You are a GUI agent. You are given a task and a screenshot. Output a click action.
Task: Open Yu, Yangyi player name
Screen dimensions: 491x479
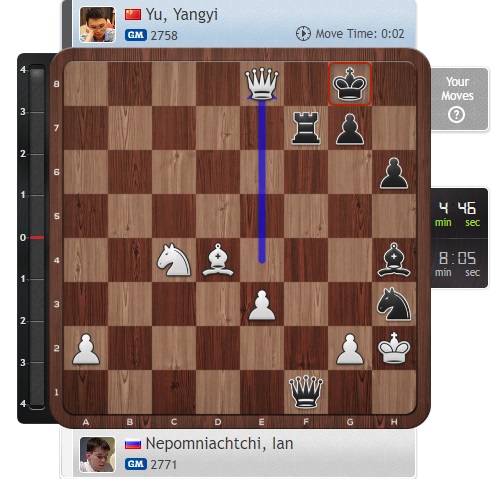point(182,14)
